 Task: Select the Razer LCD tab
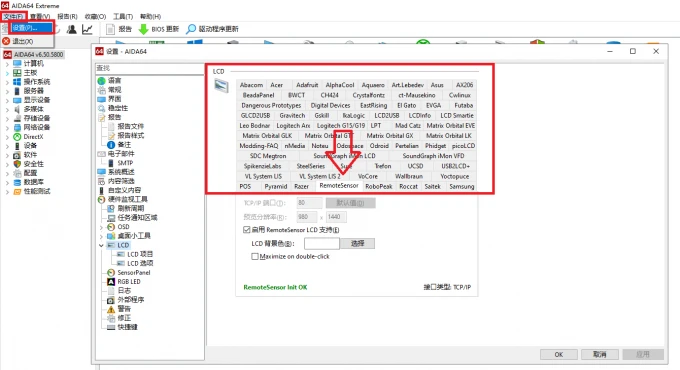click(301, 187)
